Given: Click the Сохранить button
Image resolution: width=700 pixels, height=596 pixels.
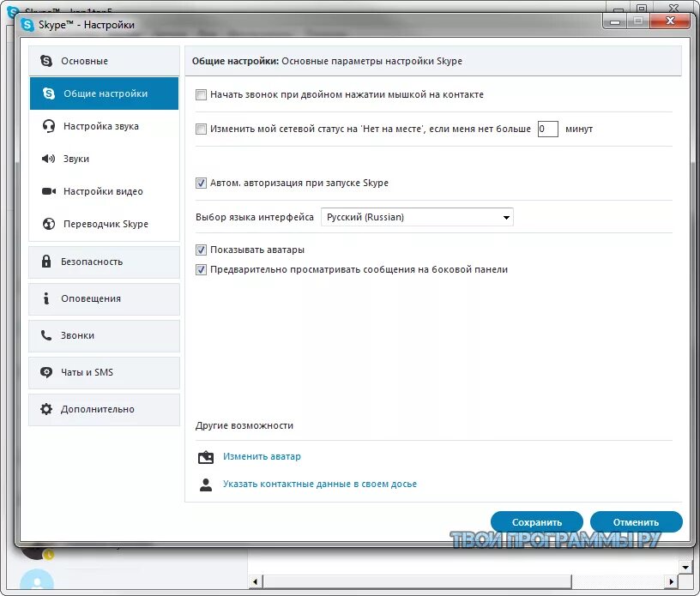Looking at the screenshot, I should click(535, 521).
